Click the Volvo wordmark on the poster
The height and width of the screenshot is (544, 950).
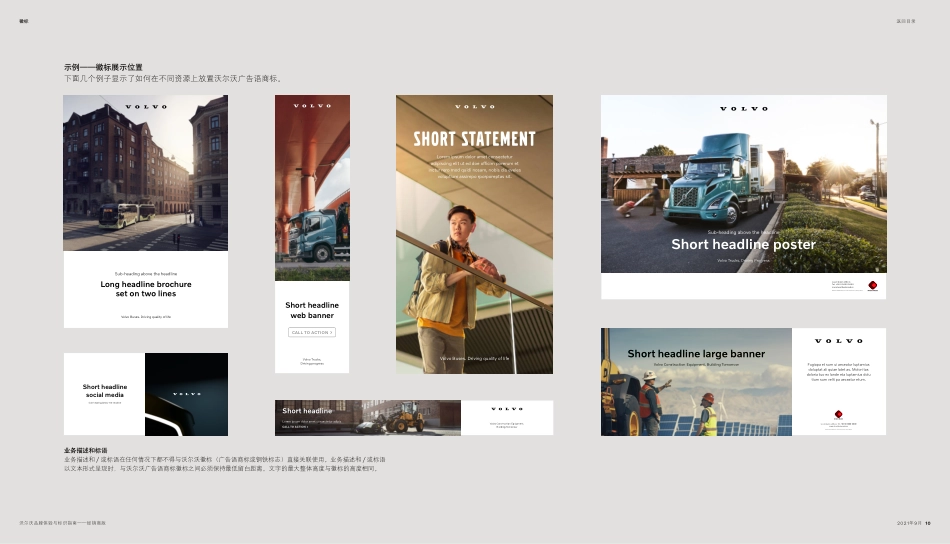coord(744,108)
